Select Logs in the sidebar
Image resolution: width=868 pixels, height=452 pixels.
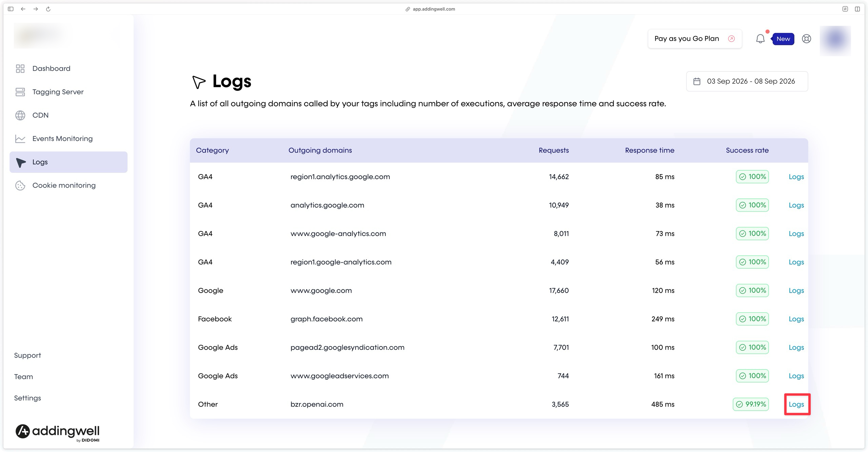click(68, 162)
